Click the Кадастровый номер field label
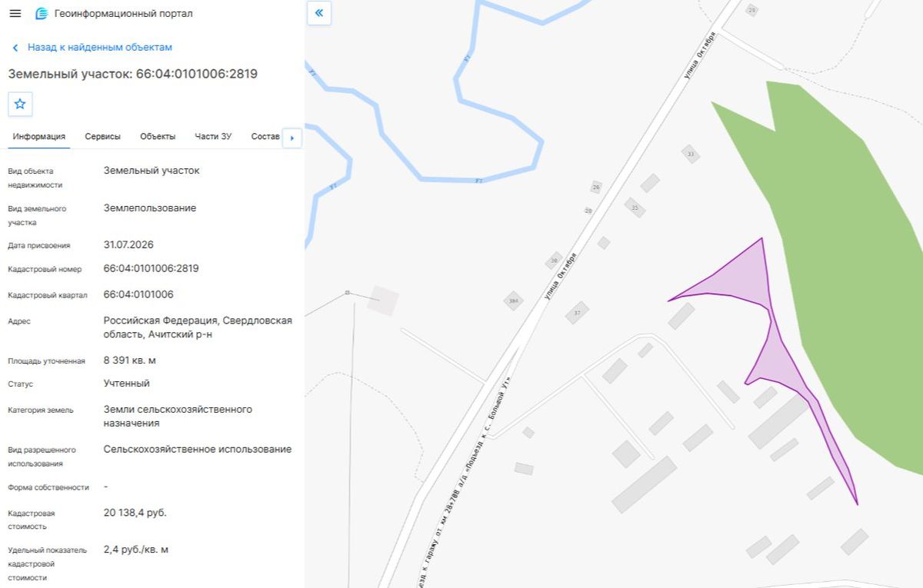 [x=45, y=270]
